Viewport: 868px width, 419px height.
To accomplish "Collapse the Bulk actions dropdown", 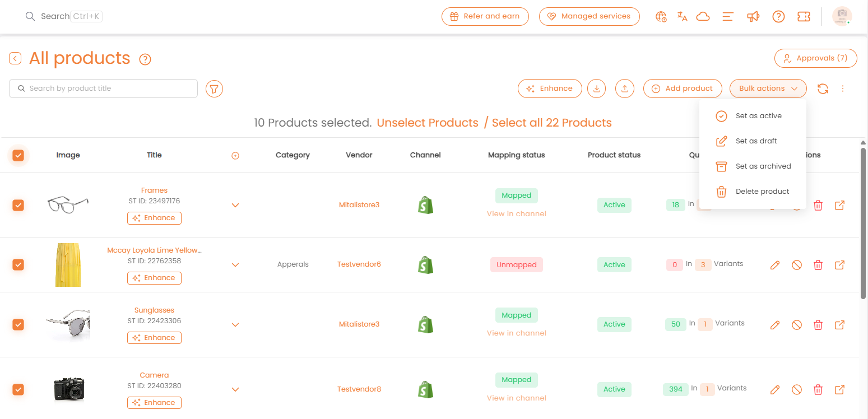I will tap(768, 89).
